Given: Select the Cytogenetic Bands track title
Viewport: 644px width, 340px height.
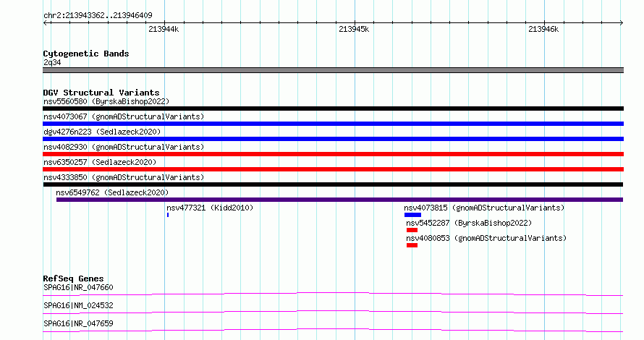Looking at the screenshot, I should pyautogui.click(x=86, y=54).
